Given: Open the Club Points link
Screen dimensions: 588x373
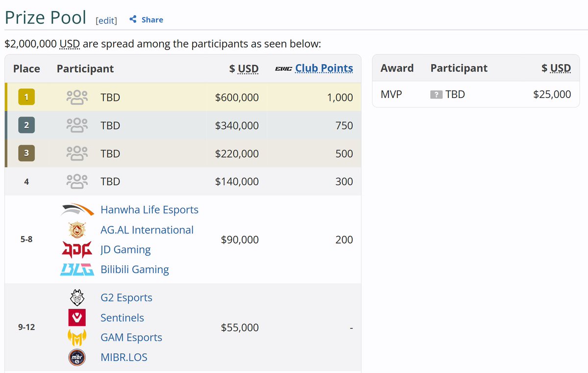Looking at the screenshot, I should coord(324,68).
